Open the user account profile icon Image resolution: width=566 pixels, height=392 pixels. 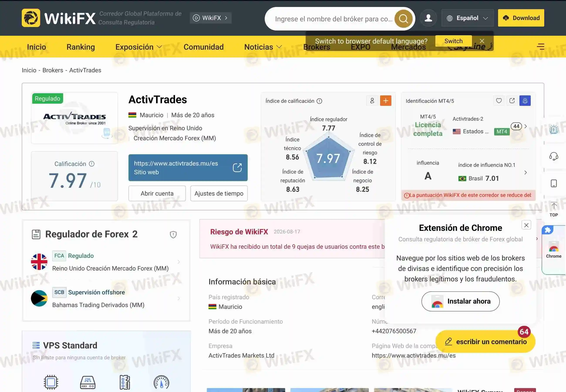tap(428, 18)
